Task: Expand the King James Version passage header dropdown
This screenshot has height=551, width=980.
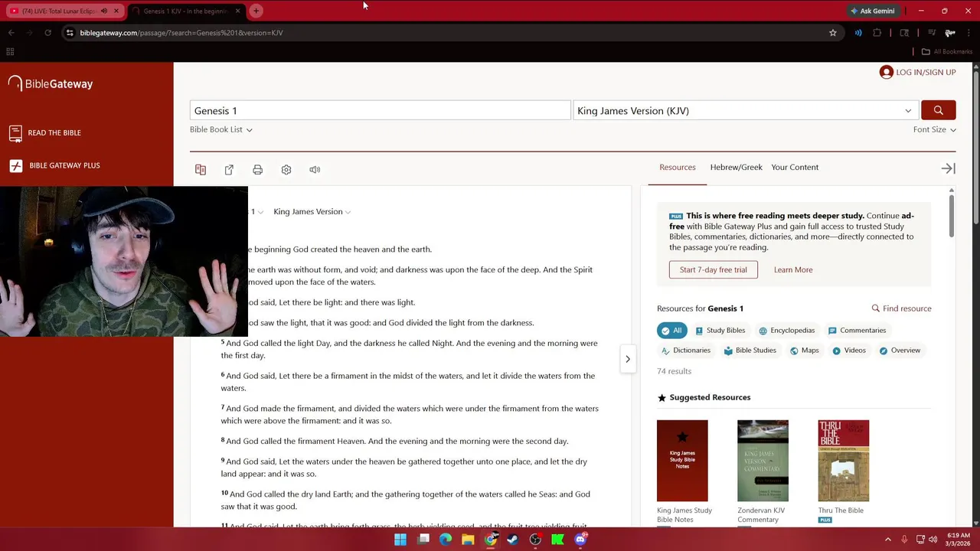Action: pos(312,211)
